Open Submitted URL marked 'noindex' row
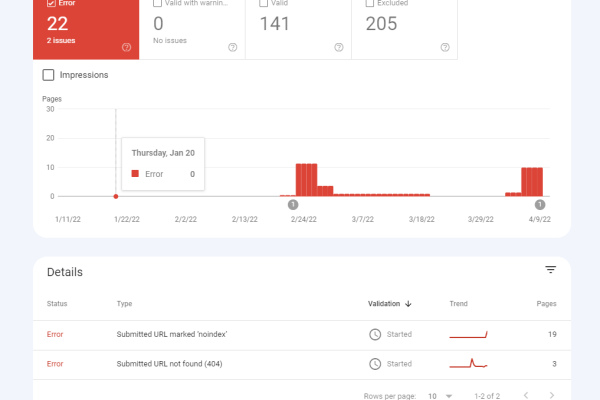This screenshot has width=600, height=400. click(x=302, y=334)
